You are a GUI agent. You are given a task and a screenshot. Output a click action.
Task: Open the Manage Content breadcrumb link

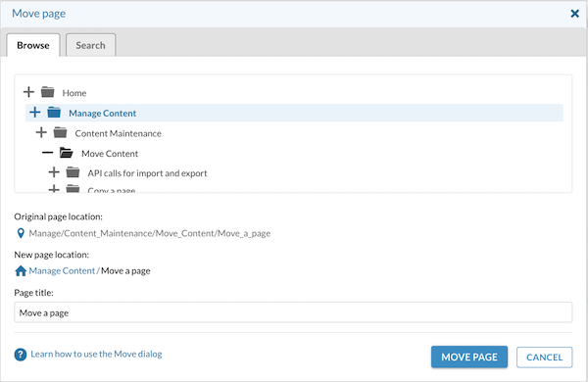(62, 270)
